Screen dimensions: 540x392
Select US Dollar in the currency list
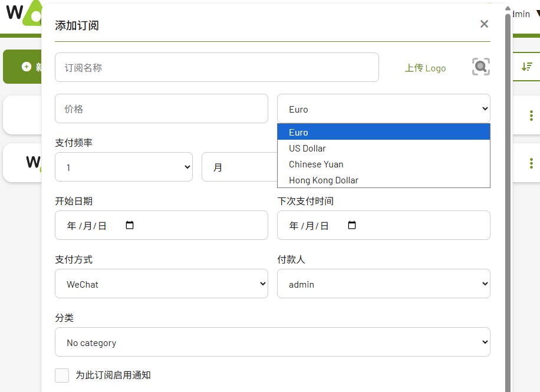point(384,148)
